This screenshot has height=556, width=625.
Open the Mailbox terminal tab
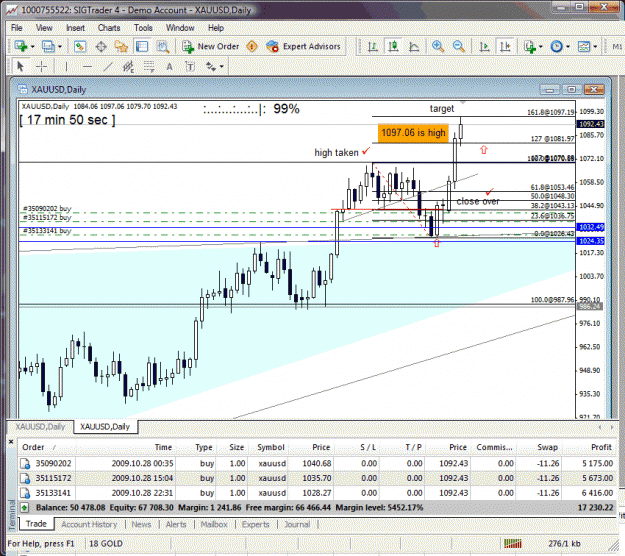click(214, 525)
